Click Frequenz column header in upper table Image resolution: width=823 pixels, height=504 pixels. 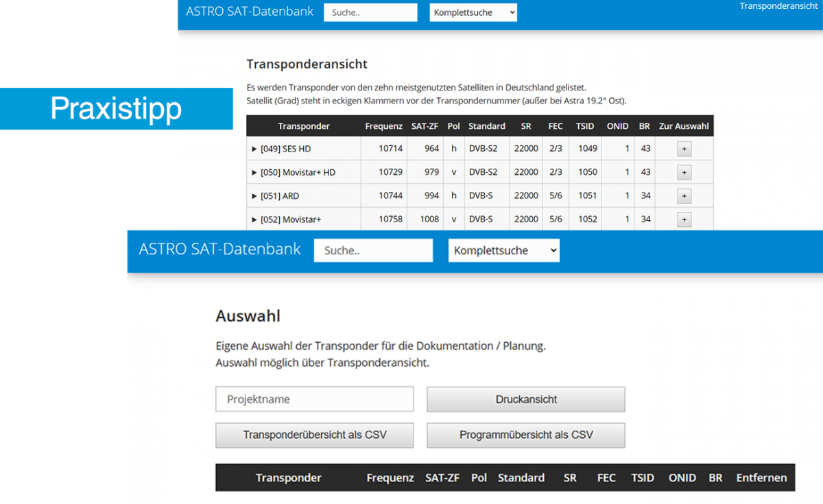383,126
